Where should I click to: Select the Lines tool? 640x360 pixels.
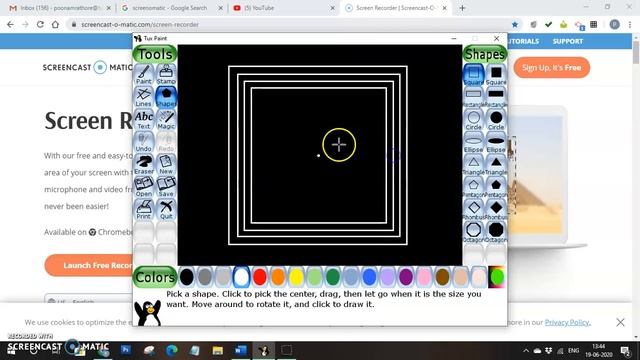click(144, 97)
